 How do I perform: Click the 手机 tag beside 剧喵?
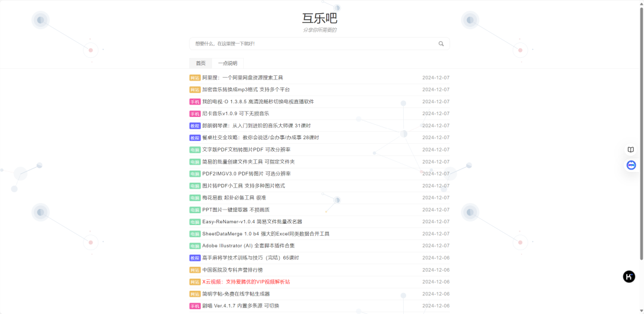click(x=195, y=306)
